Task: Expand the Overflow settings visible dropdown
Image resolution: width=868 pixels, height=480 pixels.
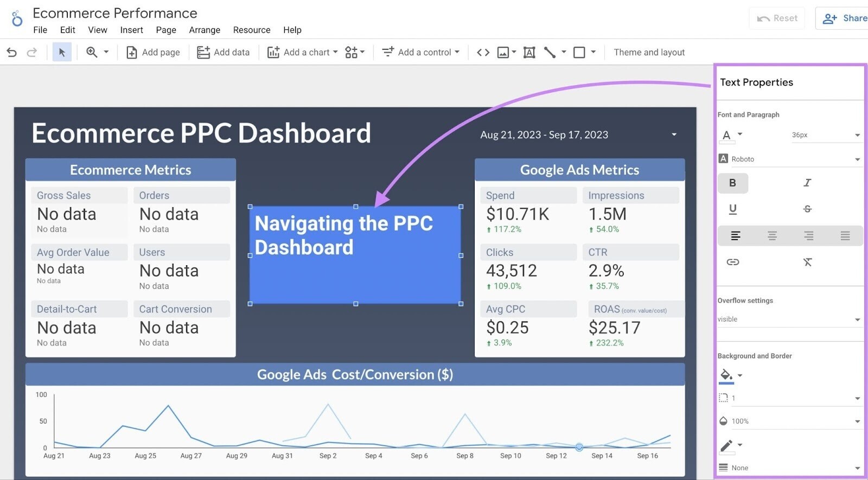Action: [x=790, y=319]
